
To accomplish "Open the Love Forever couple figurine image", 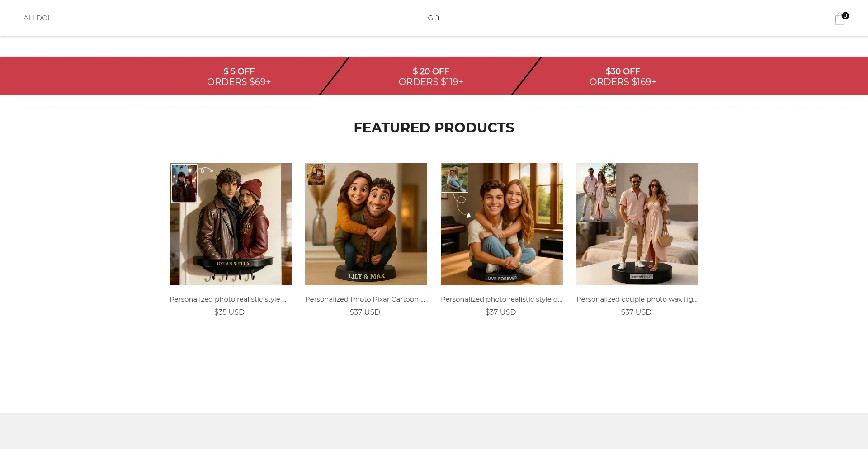I will (x=502, y=224).
